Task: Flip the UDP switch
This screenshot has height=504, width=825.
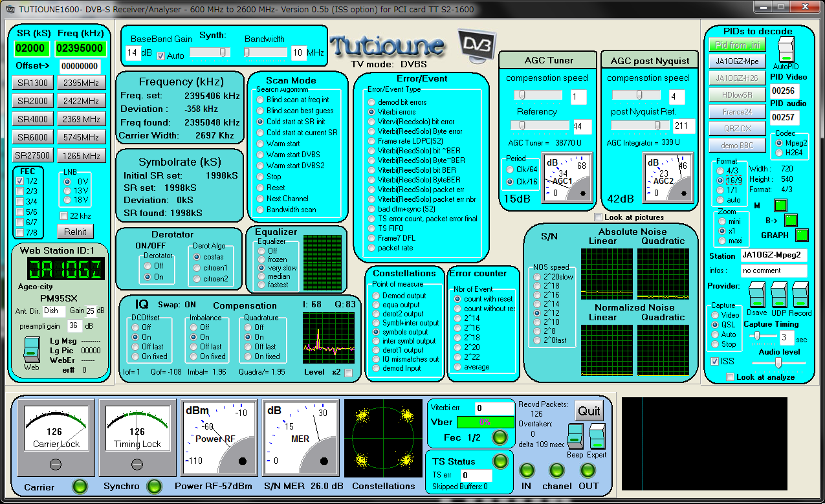Action: tap(779, 295)
